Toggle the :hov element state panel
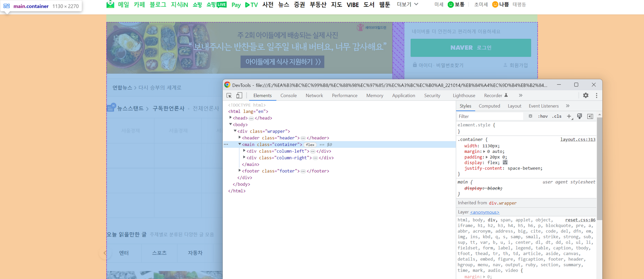This screenshot has width=644, height=279. 543,116
